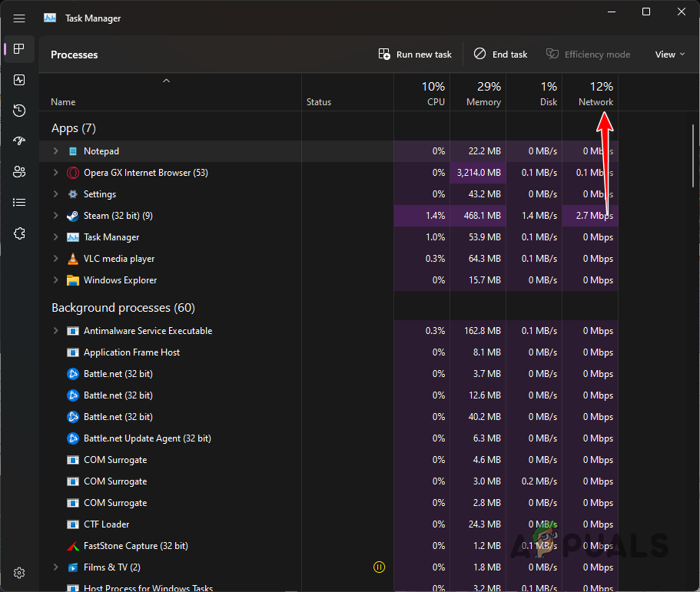Open the Users page in the sidebar
The height and width of the screenshot is (592, 700).
pyautogui.click(x=18, y=171)
